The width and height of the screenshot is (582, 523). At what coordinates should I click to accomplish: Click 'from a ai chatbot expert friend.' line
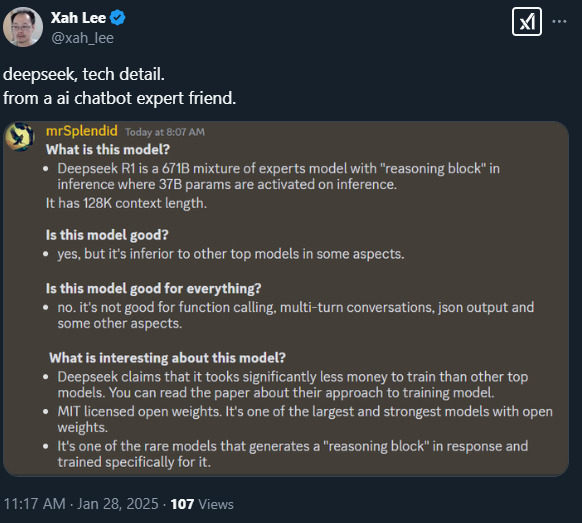click(x=120, y=98)
